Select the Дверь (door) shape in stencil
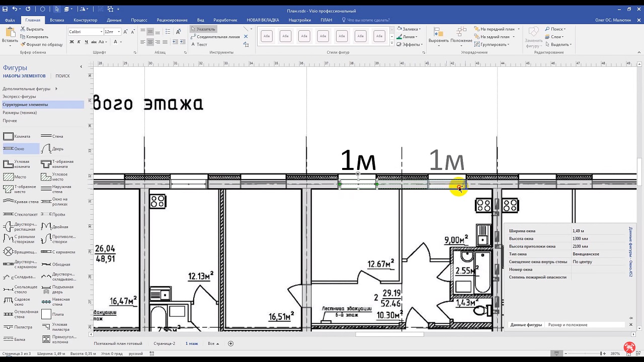 click(x=52, y=149)
